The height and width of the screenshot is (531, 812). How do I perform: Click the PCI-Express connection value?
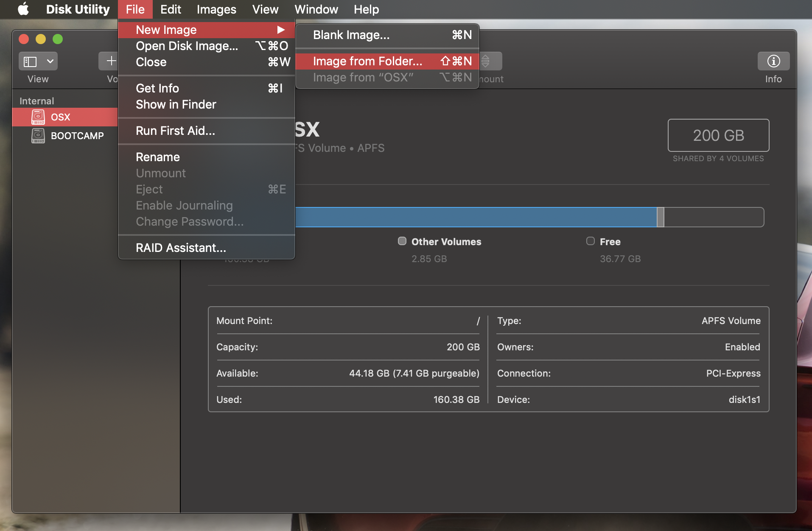click(733, 373)
